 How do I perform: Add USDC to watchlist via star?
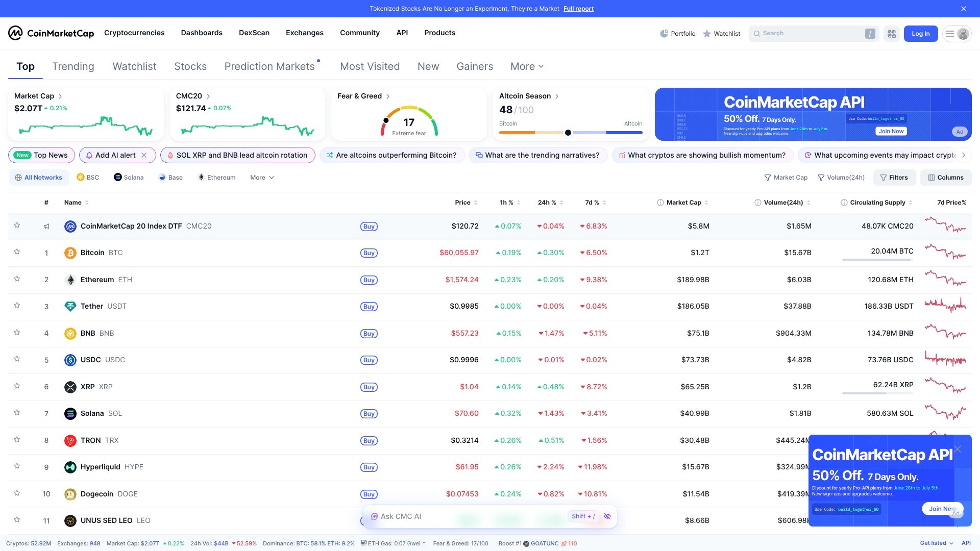click(17, 359)
